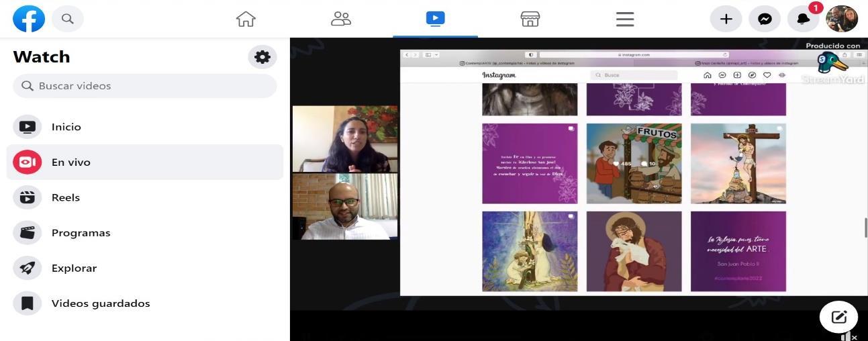Click the Instagram Busca search field
The height and width of the screenshot is (341, 868).
(634, 75)
